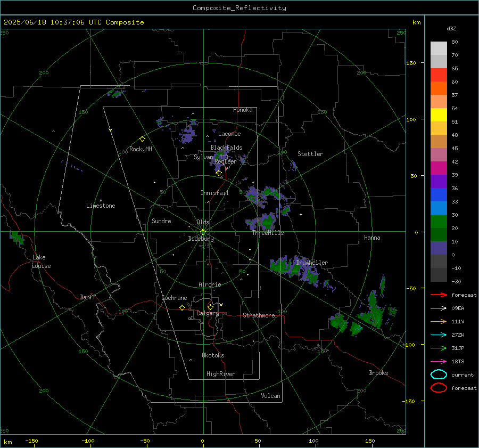Click the dBZ legend heading
479x448 pixels.
click(x=451, y=28)
